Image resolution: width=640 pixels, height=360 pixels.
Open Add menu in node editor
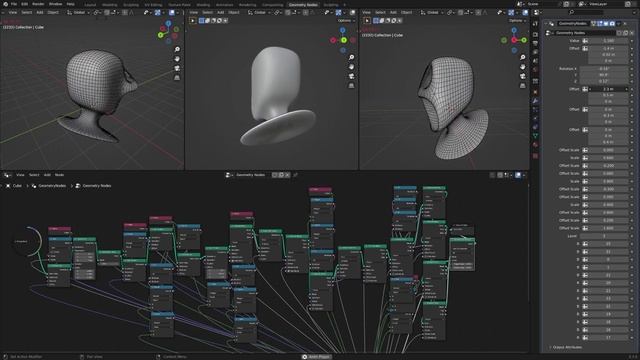[x=47, y=175]
